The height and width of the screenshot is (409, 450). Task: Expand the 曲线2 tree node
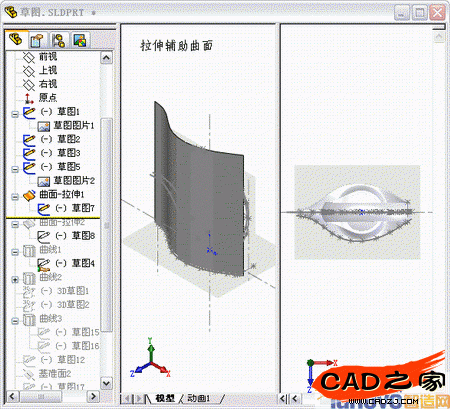coord(15,279)
